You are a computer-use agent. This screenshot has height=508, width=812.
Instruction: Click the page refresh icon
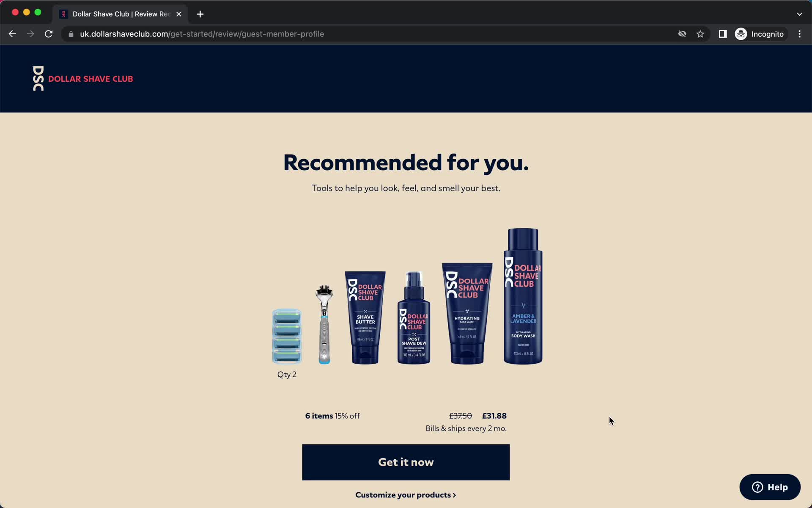coord(49,34)
